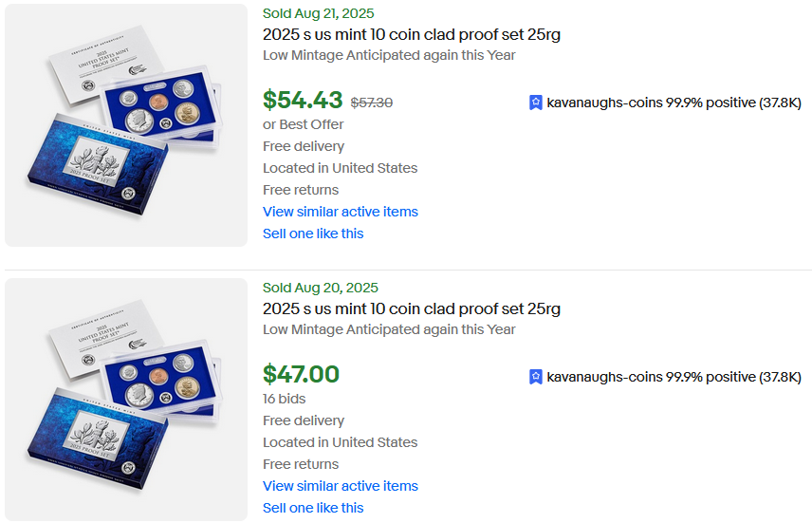
Task: View similar active items for the $54.43 listing
Action: [340, 212]
